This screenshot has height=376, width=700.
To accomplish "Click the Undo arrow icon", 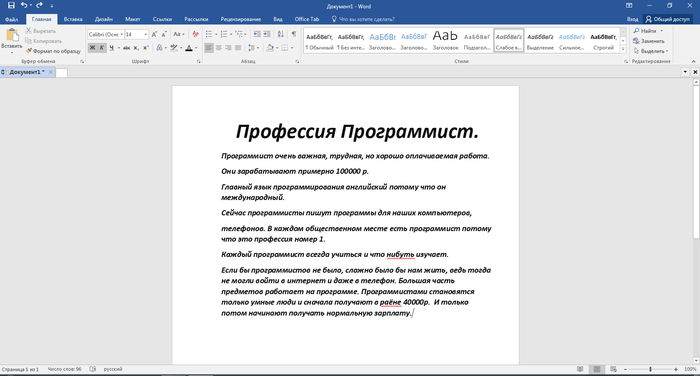I will [x=24, y=5].
